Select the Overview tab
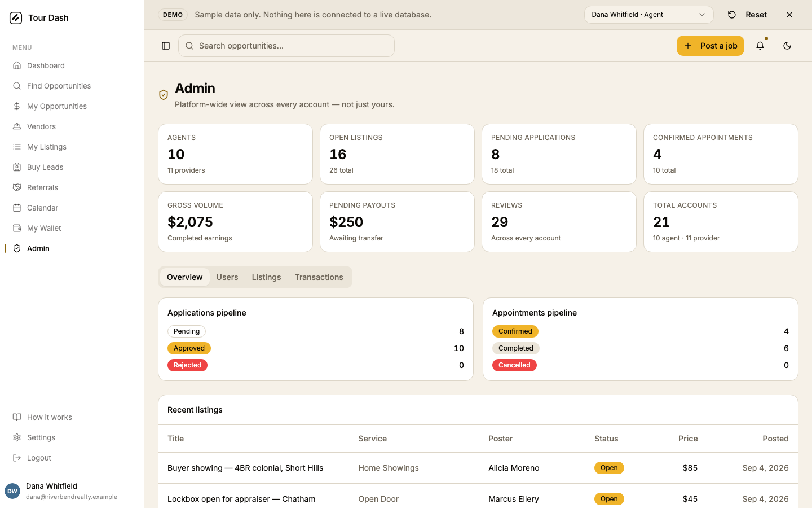The image size is (812, 508). pos(184,277)
